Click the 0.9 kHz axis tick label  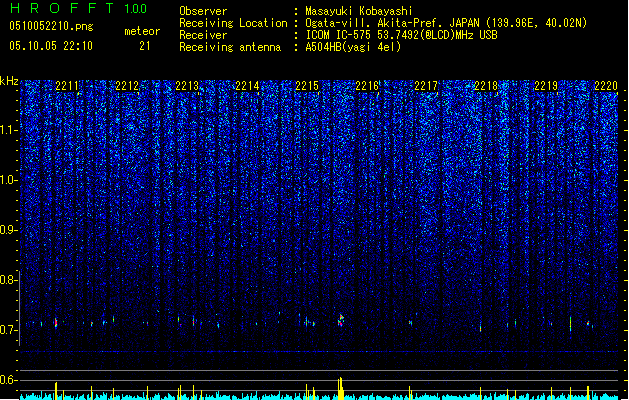point(9,230)
